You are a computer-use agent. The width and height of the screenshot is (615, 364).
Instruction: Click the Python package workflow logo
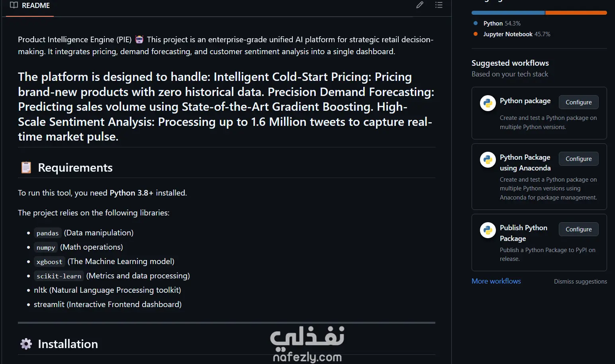point(488,104)
